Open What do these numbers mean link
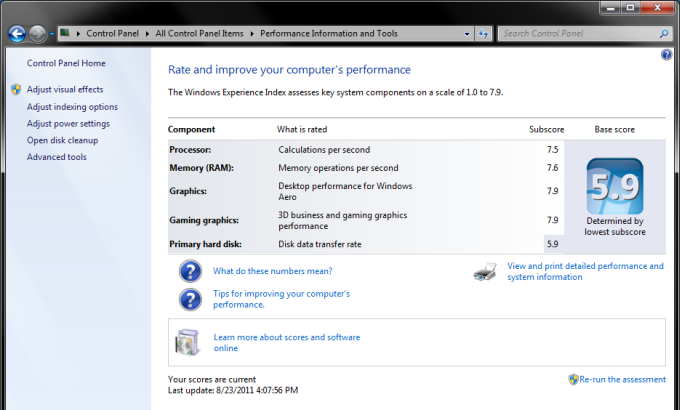680x410 pixels. [272, 271]
